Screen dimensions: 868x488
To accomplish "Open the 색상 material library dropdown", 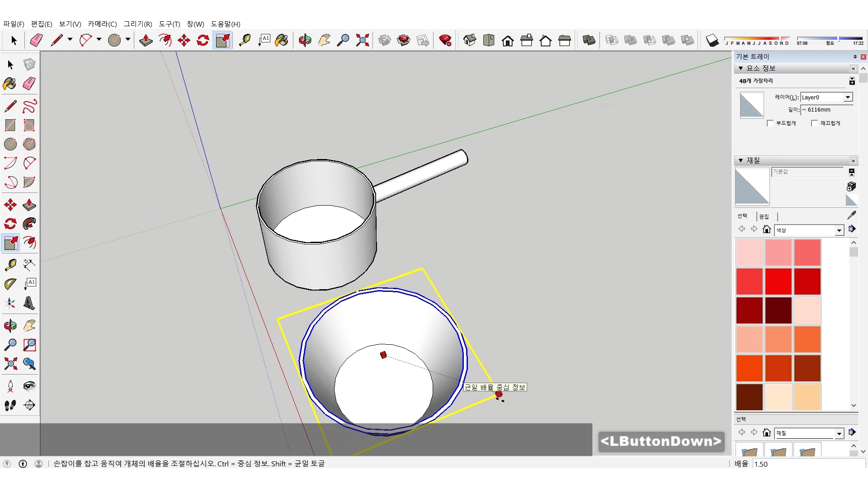I will click(x=839, y=230).
